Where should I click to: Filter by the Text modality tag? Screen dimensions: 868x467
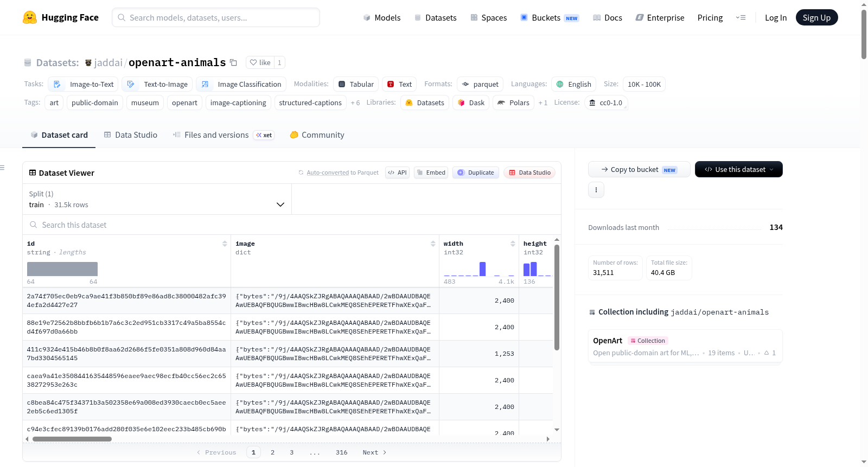[x=399, y=84]
